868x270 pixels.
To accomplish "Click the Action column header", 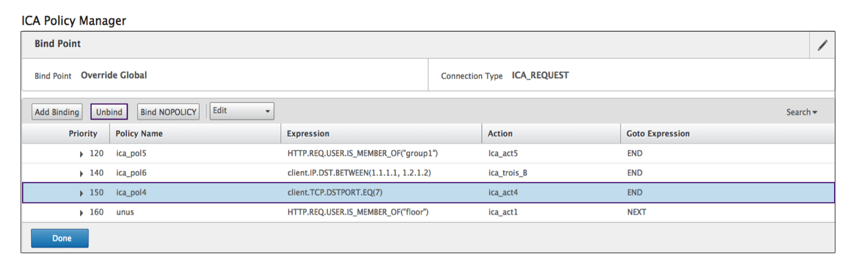I will pos(500,134).
